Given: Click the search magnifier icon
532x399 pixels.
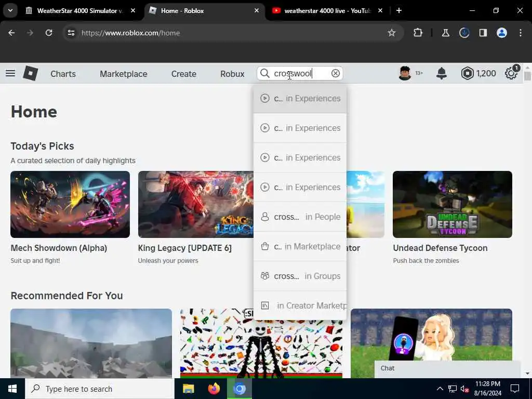Looking at the screenshot, I should (x=264, y=73).
